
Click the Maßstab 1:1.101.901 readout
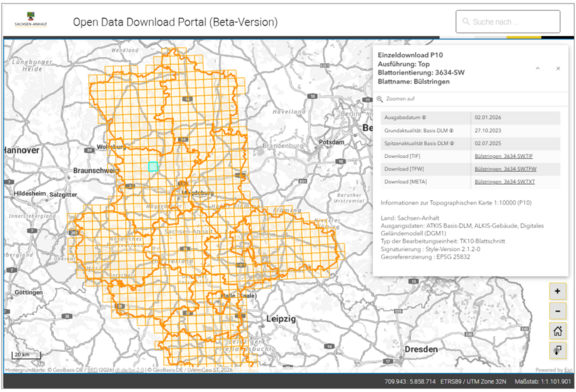point(543,382)
